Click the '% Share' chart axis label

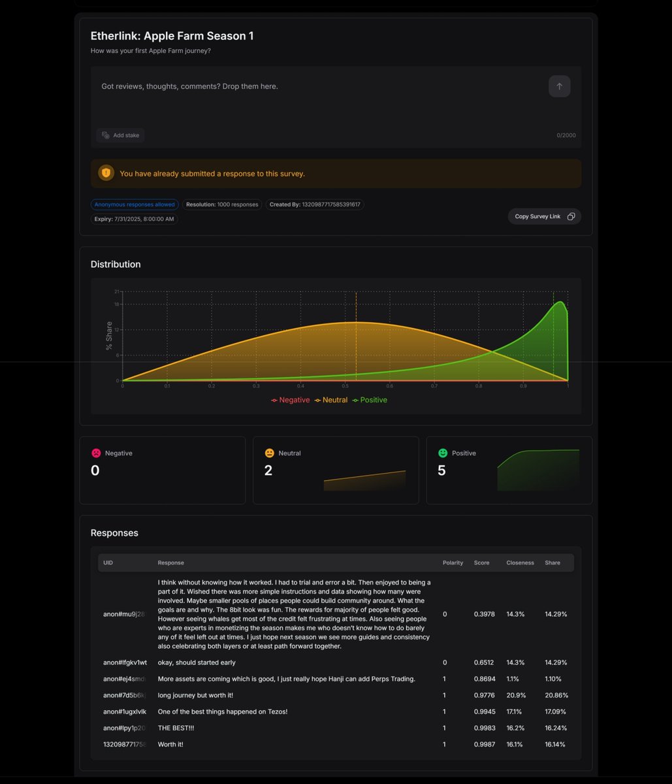(109, 336)
